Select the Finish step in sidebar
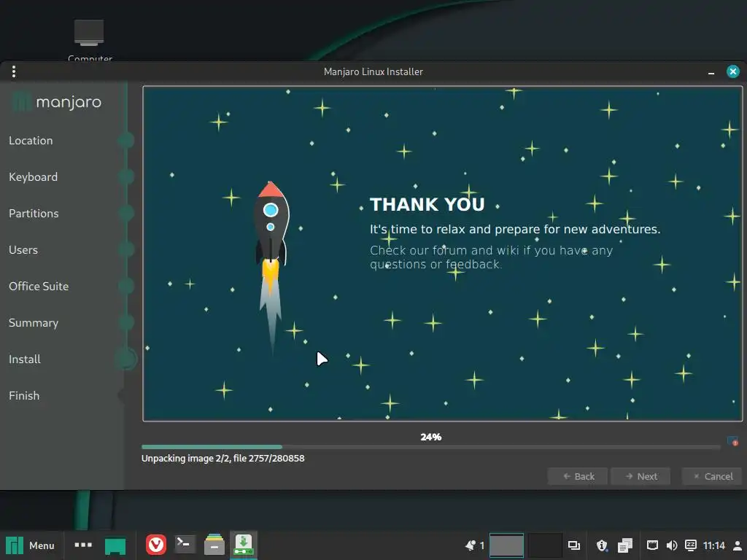Image resolution: width=747 pixels, height=560 pixels. pos(24,396)
